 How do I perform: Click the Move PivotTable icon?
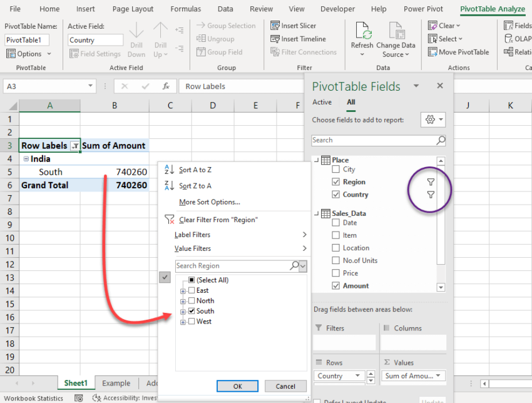pyautogui.click(x=433, y=52)
